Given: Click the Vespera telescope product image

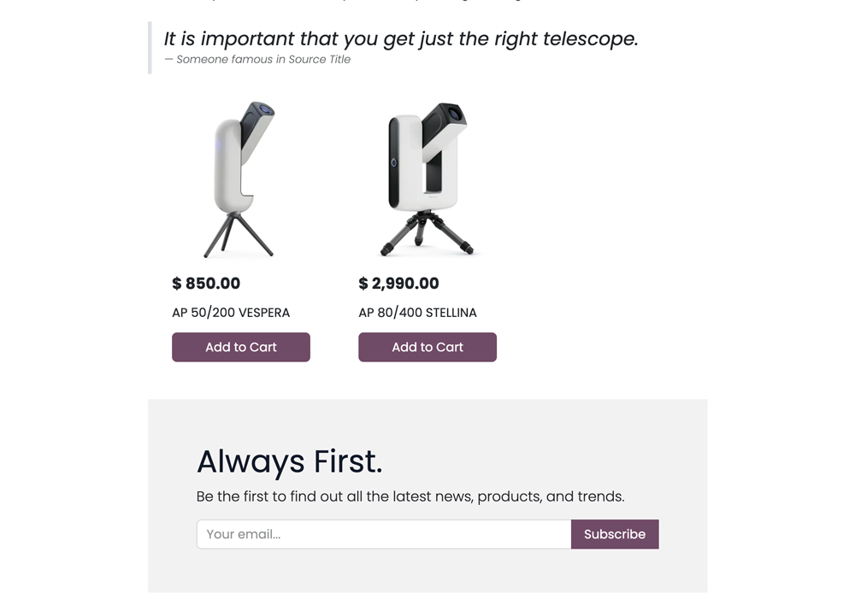Looking at the screenshot, I should click(240, 179).
